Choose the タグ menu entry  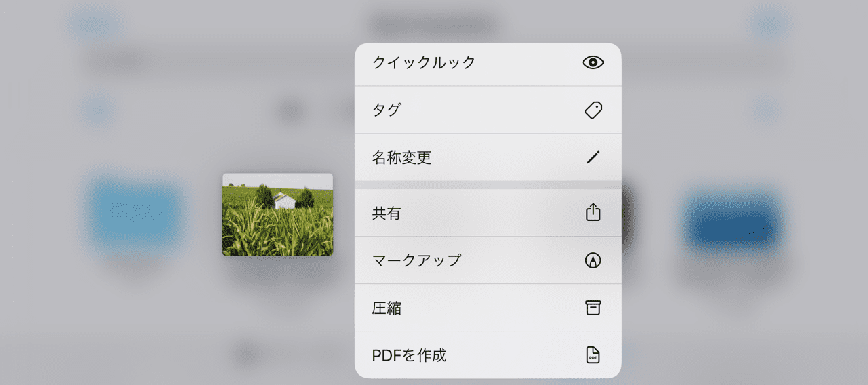(x=488, y=110)
